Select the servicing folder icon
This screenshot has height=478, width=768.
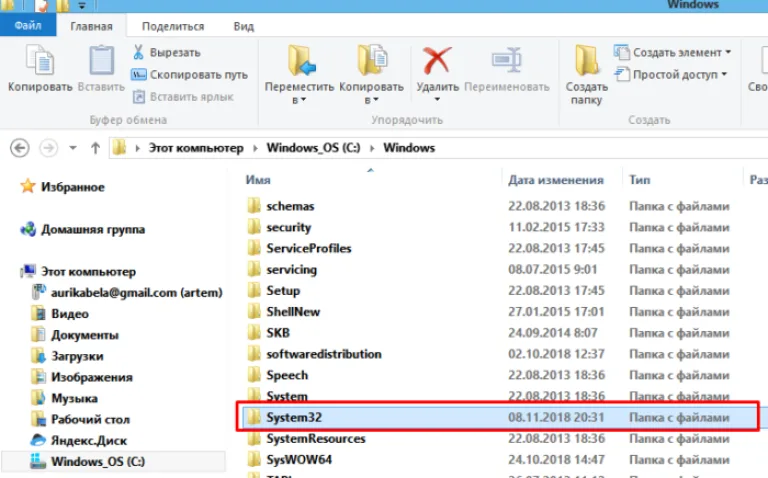pyautogui.click(x=254, y=269)
